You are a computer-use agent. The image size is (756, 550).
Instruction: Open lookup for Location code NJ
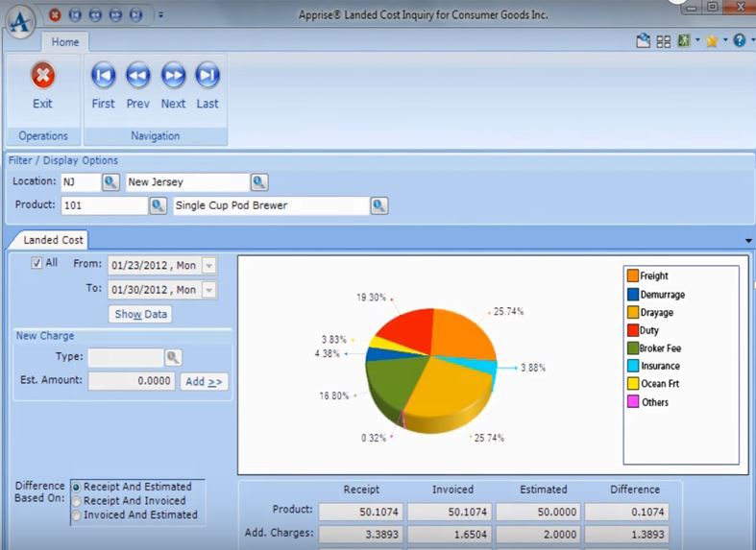click(x=110, y=182)
